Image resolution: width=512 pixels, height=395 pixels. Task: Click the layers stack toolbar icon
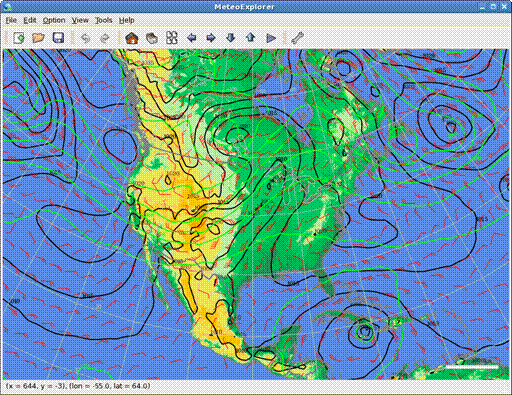coord(152,38)
